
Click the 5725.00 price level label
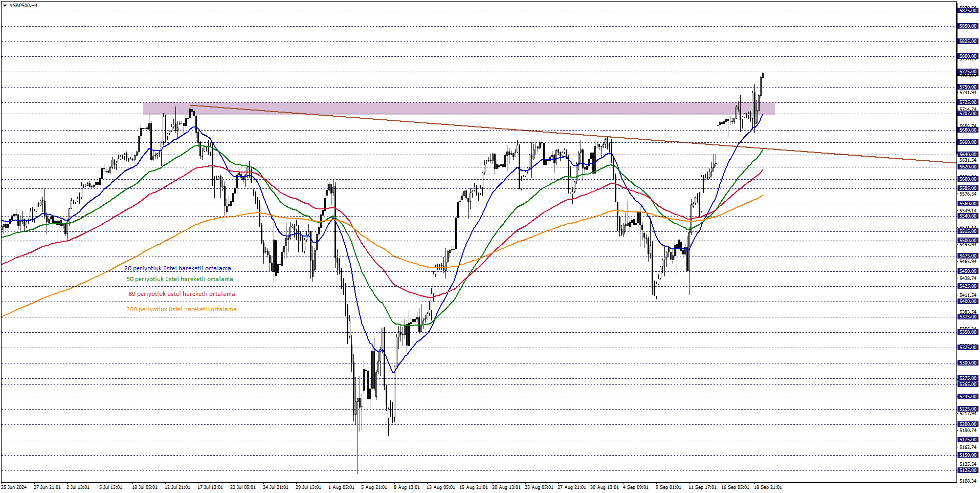[x=968, y=102]
